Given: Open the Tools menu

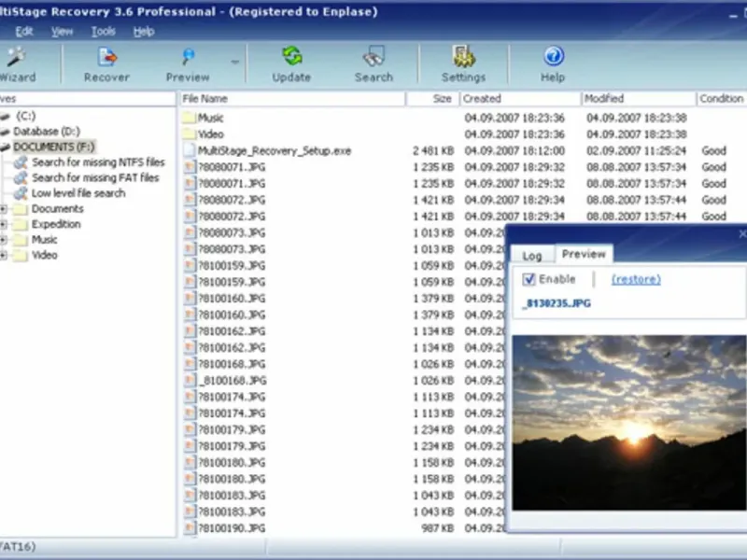Looking at the screenshot, I should (104, 32).
